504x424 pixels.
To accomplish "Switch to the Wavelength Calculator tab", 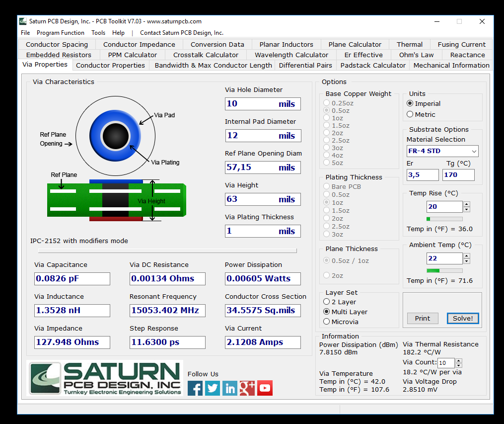I will pos(291,55).
